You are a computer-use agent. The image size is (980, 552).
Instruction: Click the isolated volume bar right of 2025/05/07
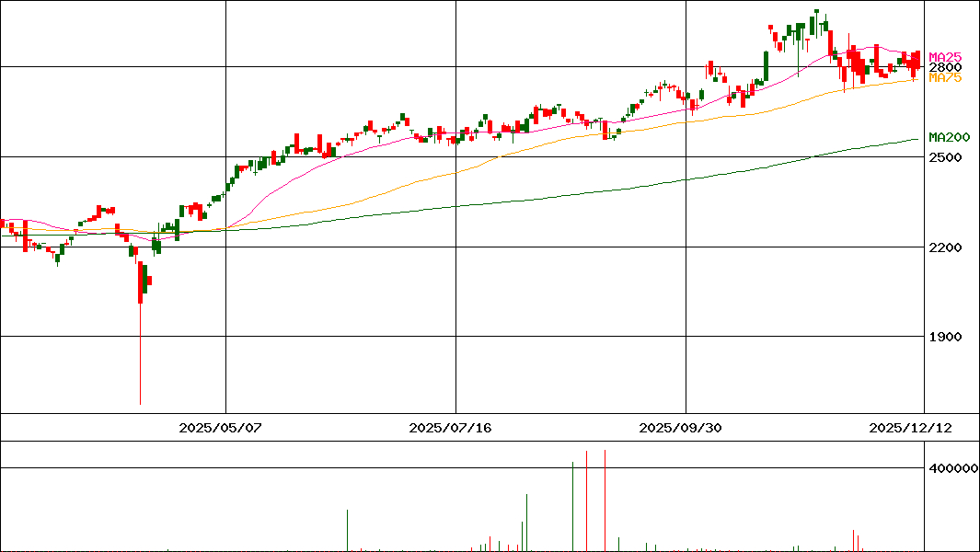point(347,530)
